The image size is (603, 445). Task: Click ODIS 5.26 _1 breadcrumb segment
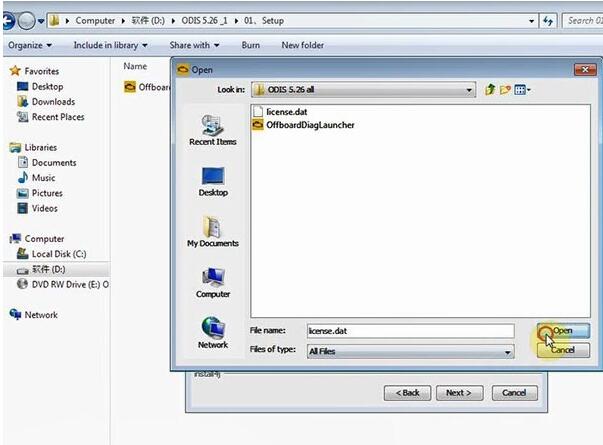pyautogui.click(x=204, y=21)
